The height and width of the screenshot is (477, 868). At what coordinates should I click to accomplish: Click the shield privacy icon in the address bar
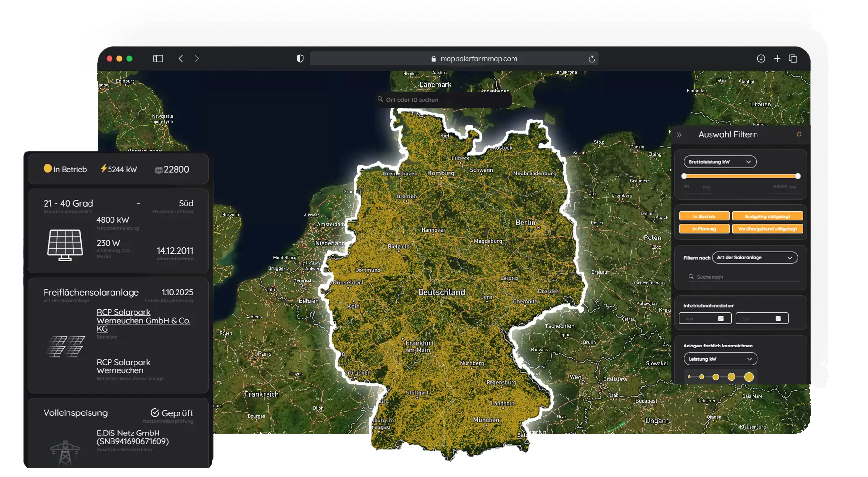coord(300,58)
